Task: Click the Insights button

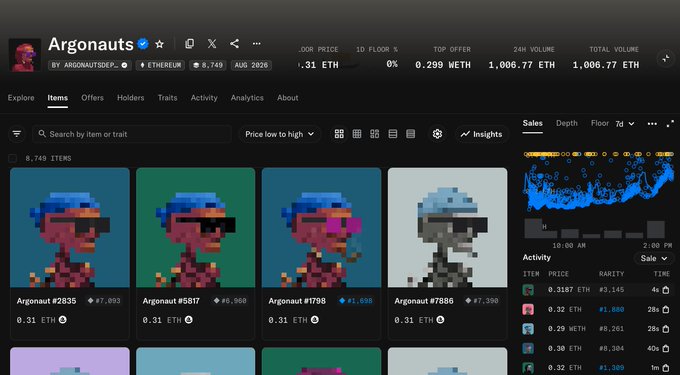Action: (481, 134)
